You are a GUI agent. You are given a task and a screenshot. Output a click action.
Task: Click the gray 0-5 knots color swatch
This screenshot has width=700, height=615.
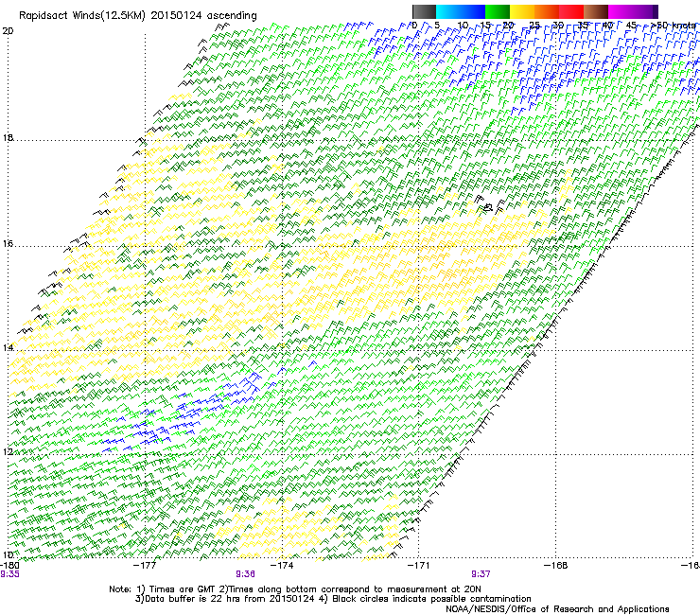click(x=424, y=11)
